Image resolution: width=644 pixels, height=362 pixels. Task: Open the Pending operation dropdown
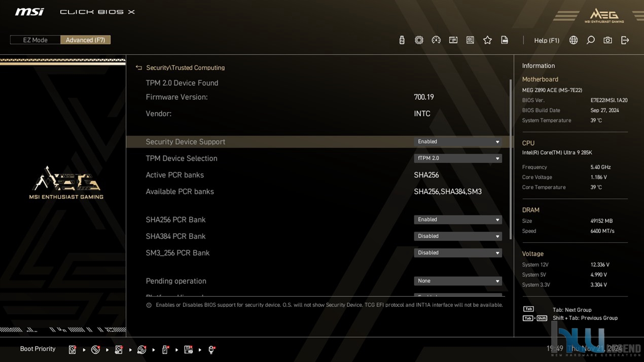click(x=458, y=281)
